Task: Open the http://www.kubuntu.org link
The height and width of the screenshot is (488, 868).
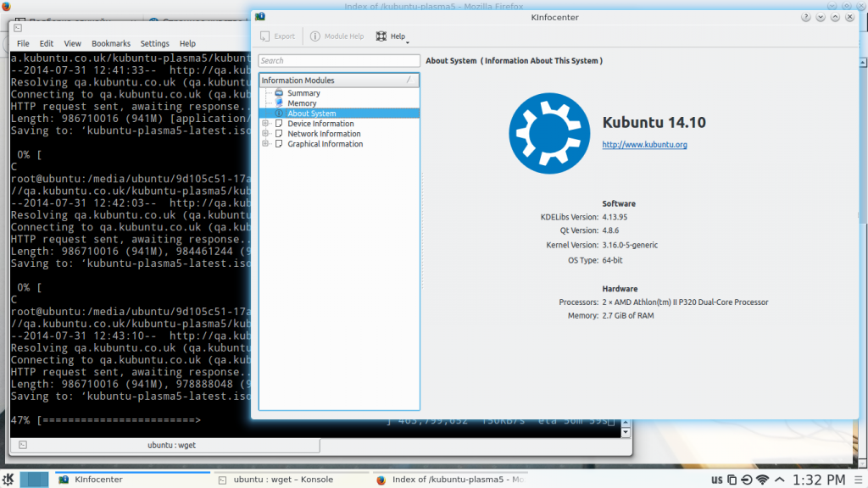Action: pos(644,144)
